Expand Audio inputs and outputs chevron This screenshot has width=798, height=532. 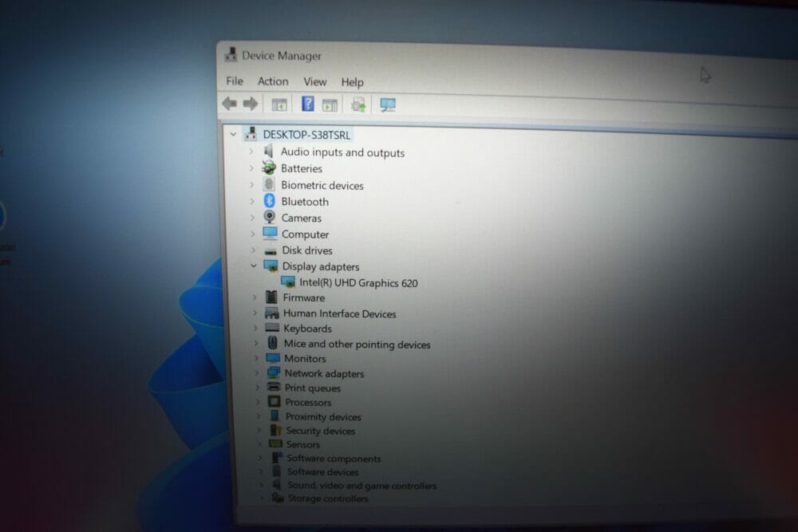(251, 152)
